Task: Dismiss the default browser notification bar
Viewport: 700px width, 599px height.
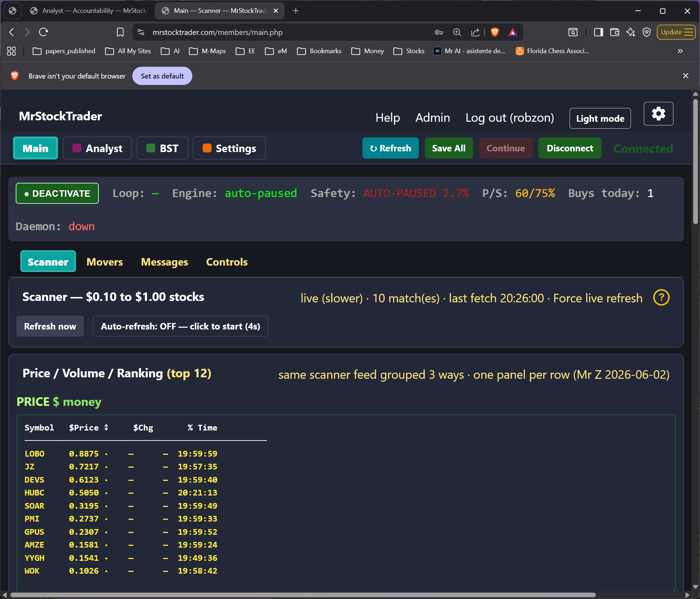Action: tap(685, 76)
